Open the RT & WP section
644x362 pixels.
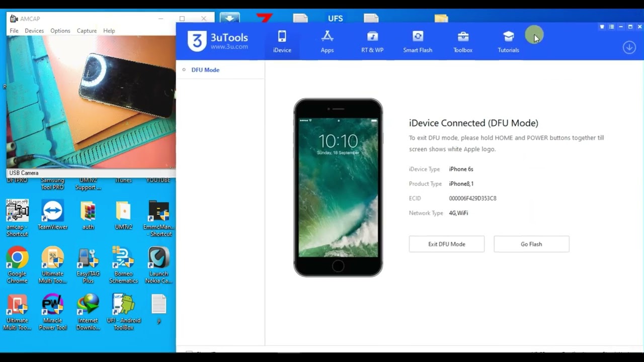[372, 42]
